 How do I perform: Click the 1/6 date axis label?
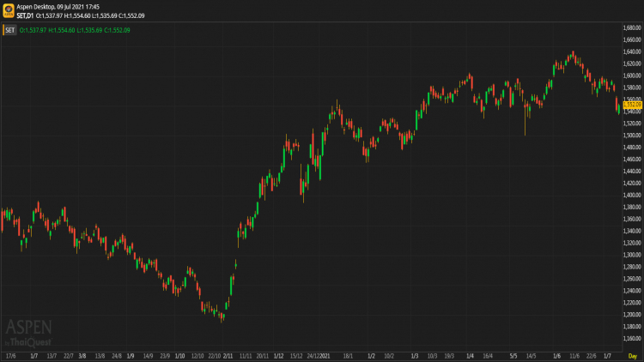[x=557, y=356]
